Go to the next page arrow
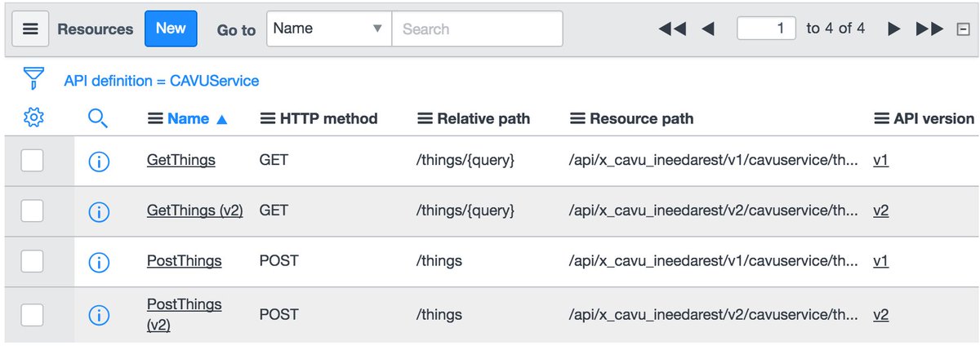The height and width of the screenshot is (346, 980). (x=894, y=29)
